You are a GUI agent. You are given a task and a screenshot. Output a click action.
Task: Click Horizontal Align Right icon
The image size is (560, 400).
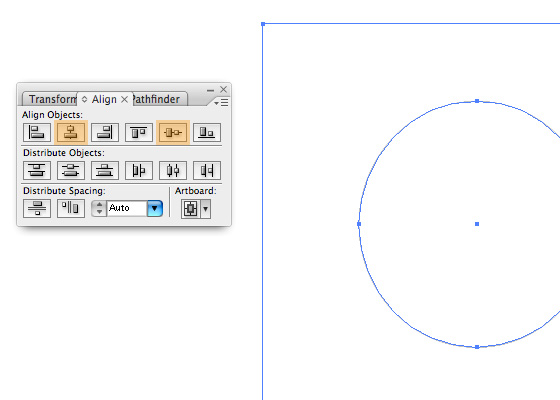(x=105, y=132)
